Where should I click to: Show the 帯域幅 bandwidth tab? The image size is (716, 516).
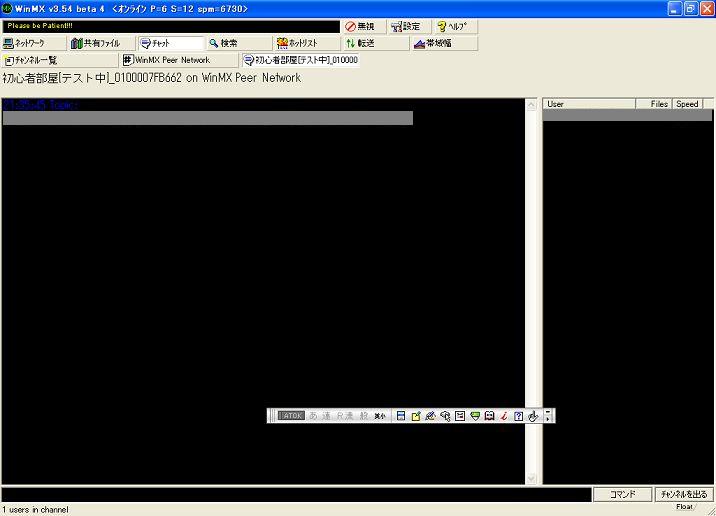click(443, 44)
